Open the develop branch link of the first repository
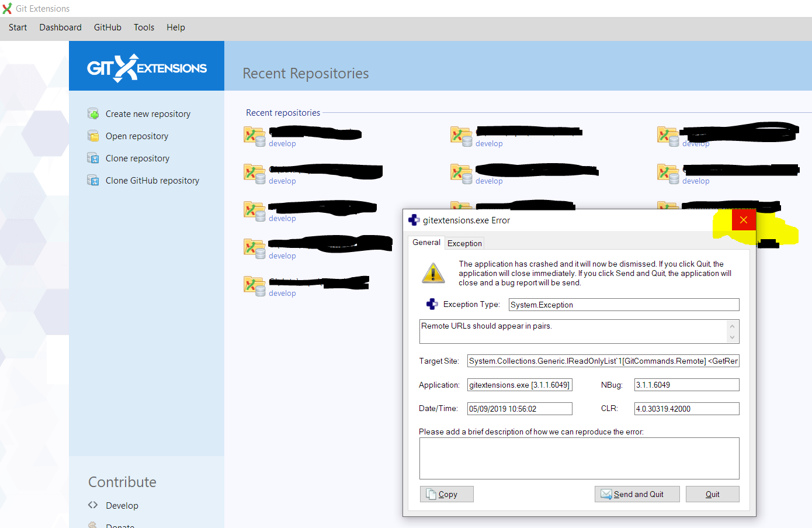 coord(282,143)
